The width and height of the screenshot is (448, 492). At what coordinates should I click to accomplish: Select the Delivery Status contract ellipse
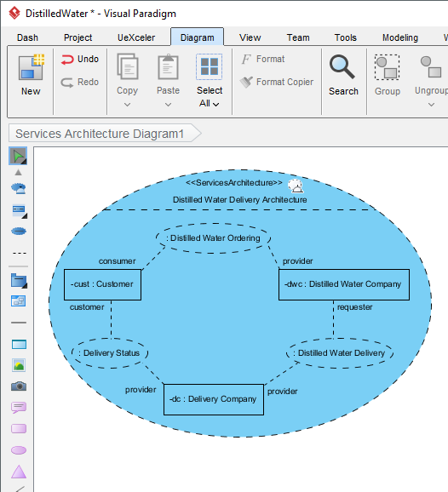tap(110, 353)
